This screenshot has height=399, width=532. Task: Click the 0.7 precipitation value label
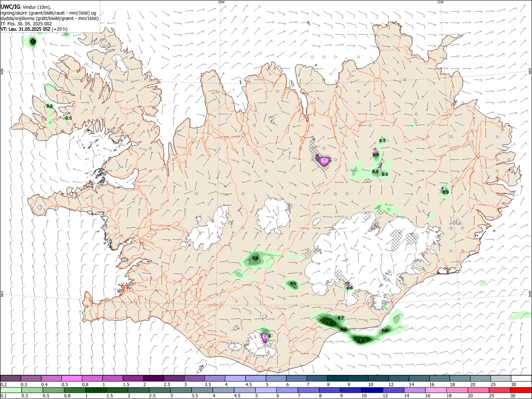pyautogui.click(x=341, y=318)
